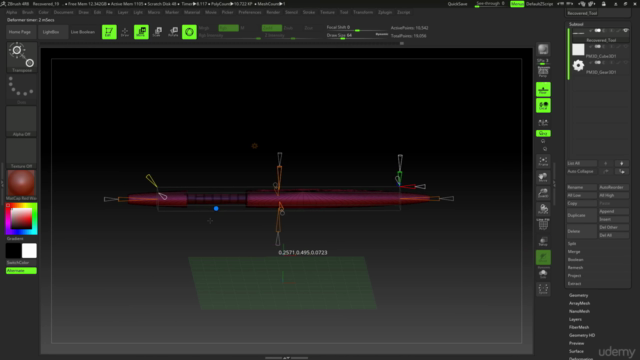Screen dimensions: 640x360
Task: Expand the Layers palette
Action: click(x=575, y=319)
